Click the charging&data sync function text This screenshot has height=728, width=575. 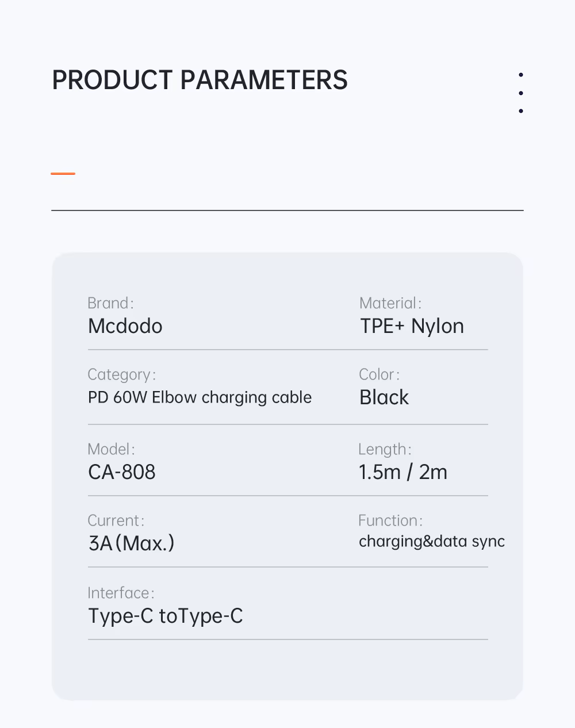pyautogui.click(x=432, y=542)
